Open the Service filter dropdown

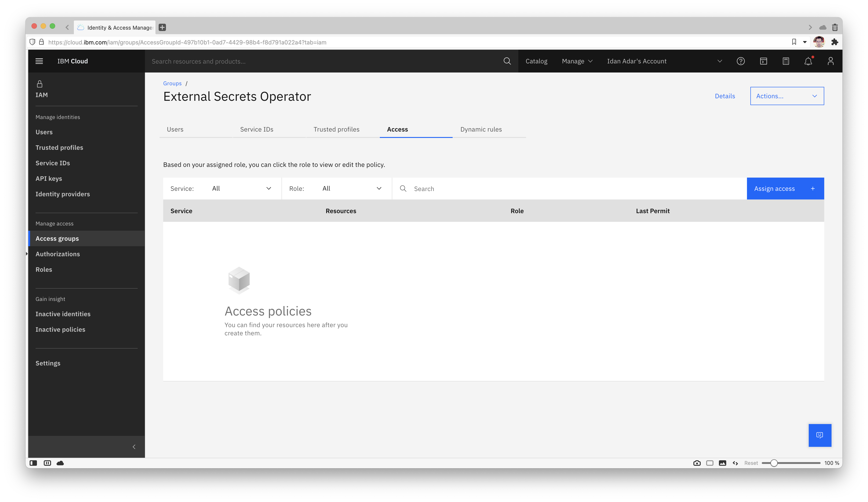(241, 189)
